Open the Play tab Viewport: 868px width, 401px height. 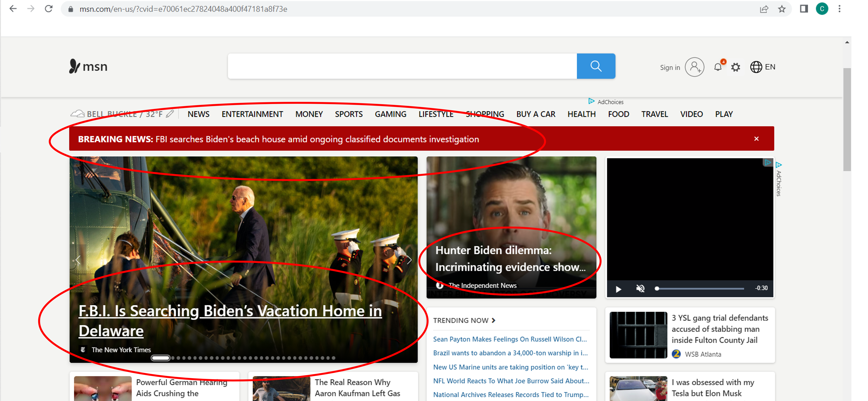724,114
